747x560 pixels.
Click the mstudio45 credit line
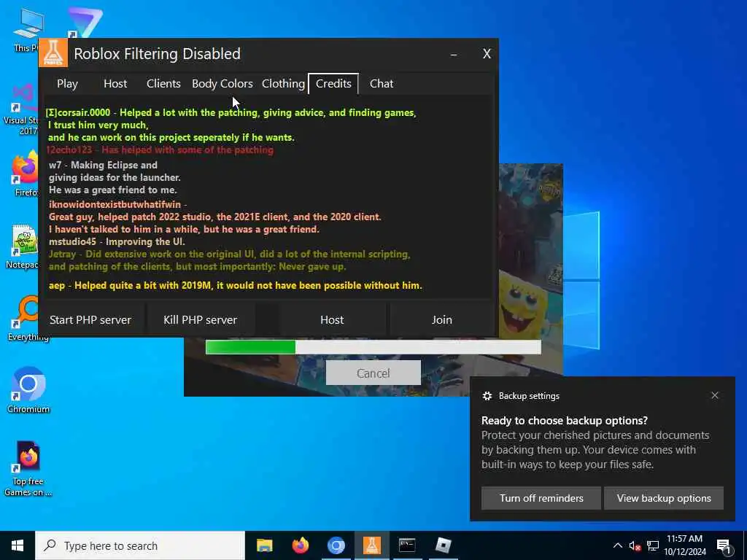117,241
